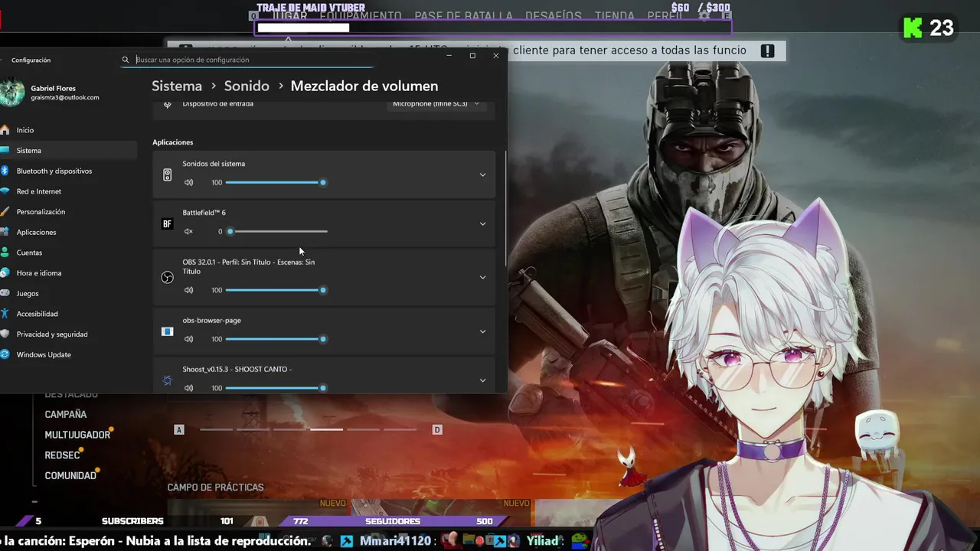Unmute Battlefield 6 audio
The image size is (980, 551).
188,231
